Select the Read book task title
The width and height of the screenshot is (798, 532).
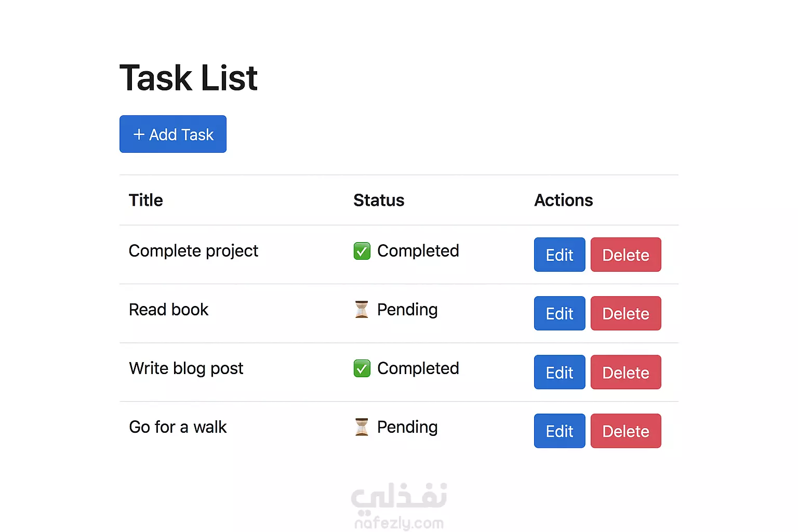pyautogui.click(x=168, y=310)
